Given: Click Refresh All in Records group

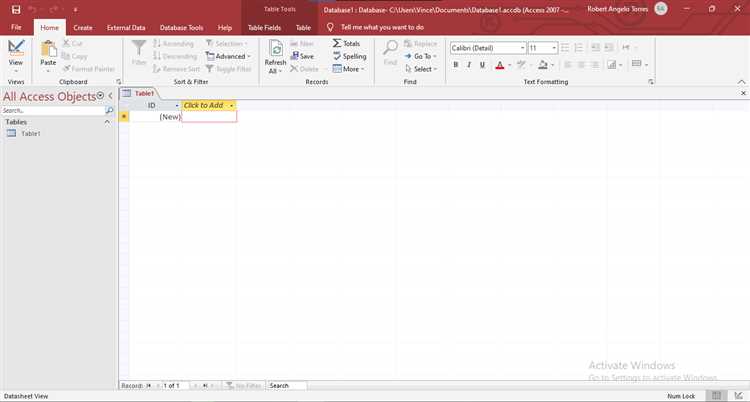Looking at the screenshot, I should tap(275, 56).
